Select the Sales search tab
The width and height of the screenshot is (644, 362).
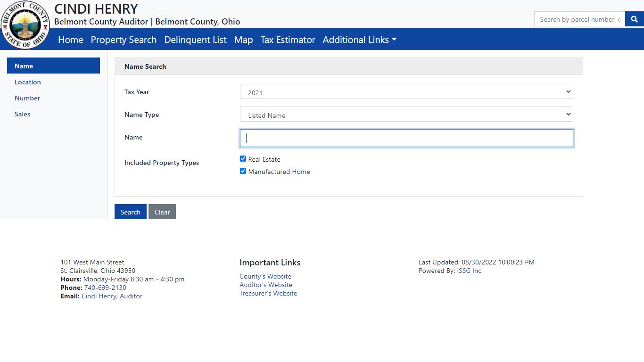tap(53, 114)
